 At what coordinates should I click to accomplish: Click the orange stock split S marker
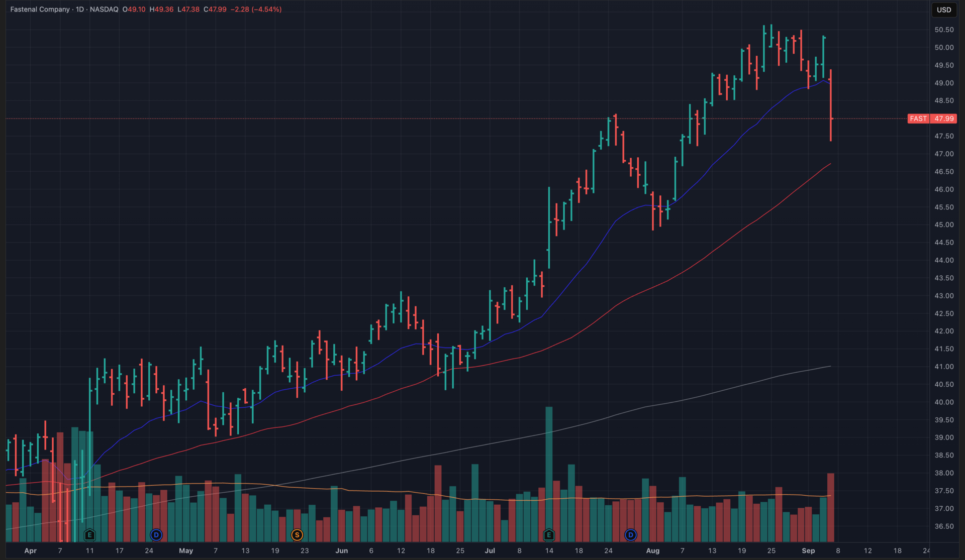pyautogui.click(x=297, y=535)
